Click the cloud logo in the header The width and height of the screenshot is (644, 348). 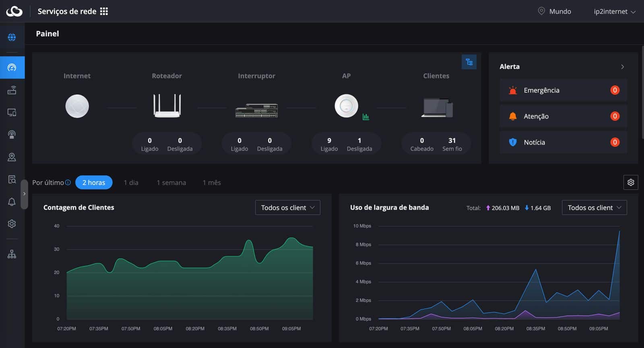14,11
